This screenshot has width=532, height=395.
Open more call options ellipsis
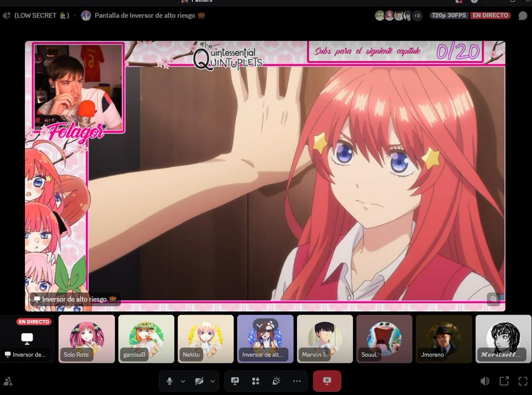coord(297,381)
